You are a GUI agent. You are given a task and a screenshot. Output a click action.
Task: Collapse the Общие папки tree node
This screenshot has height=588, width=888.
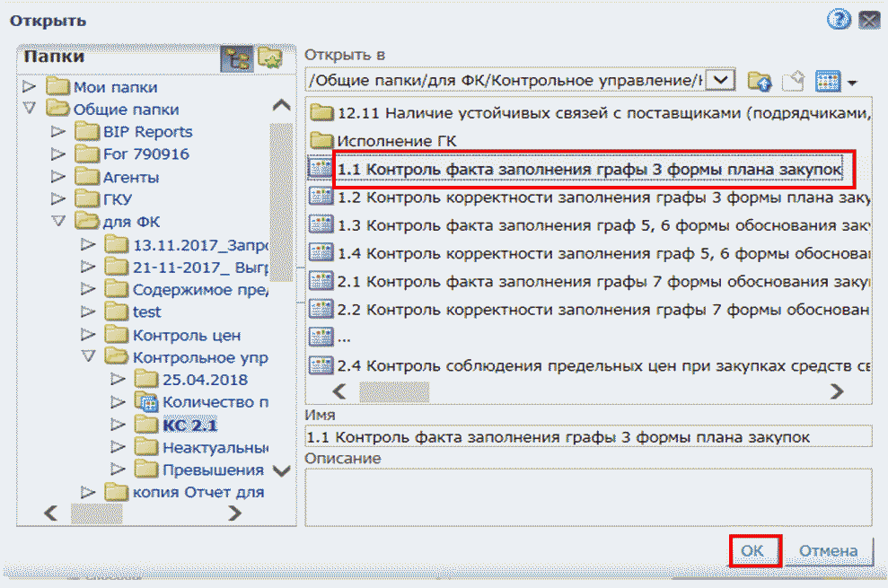point(29,110)
